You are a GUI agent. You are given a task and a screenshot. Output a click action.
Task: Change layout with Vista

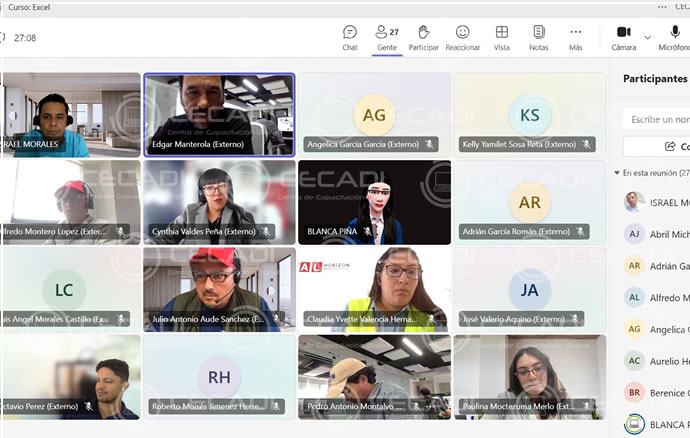(x=502, y=38)
